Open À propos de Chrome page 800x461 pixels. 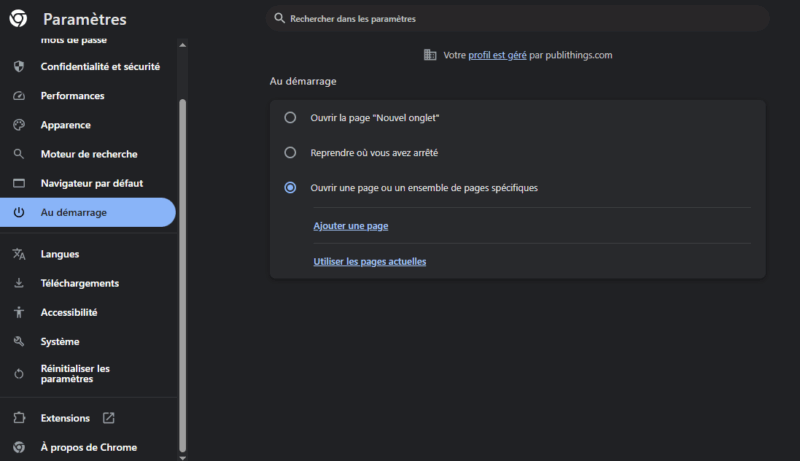point(88,447)
